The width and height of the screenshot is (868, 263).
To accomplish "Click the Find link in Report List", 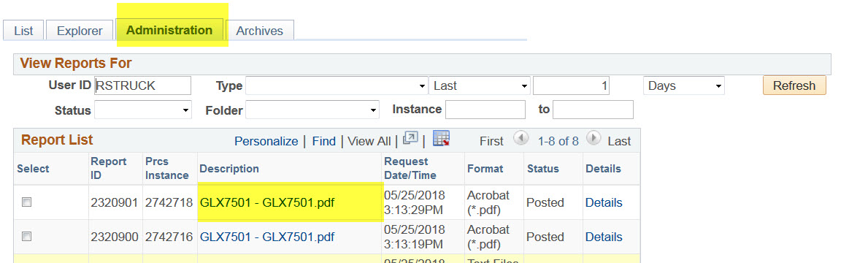I will click(x=324, y=141).
